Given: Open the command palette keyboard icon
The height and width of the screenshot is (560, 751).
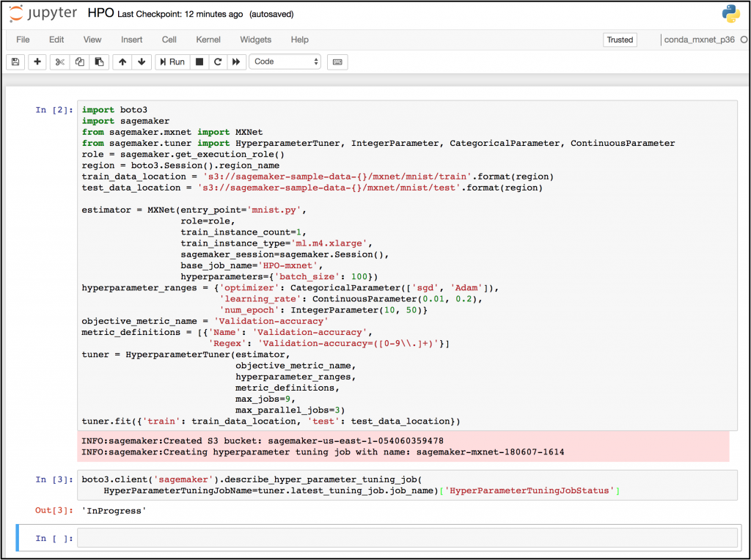Looking at the screenshot, I should 337,62.
